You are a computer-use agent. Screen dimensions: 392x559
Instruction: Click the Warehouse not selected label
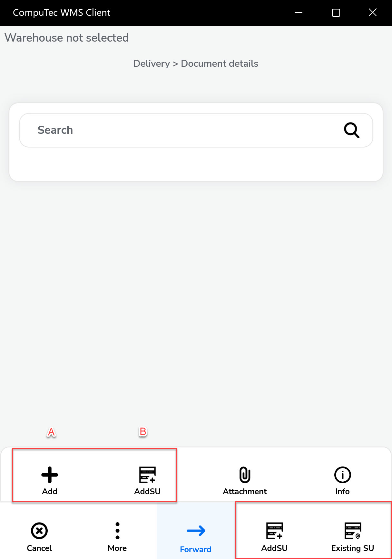(67, 38)
